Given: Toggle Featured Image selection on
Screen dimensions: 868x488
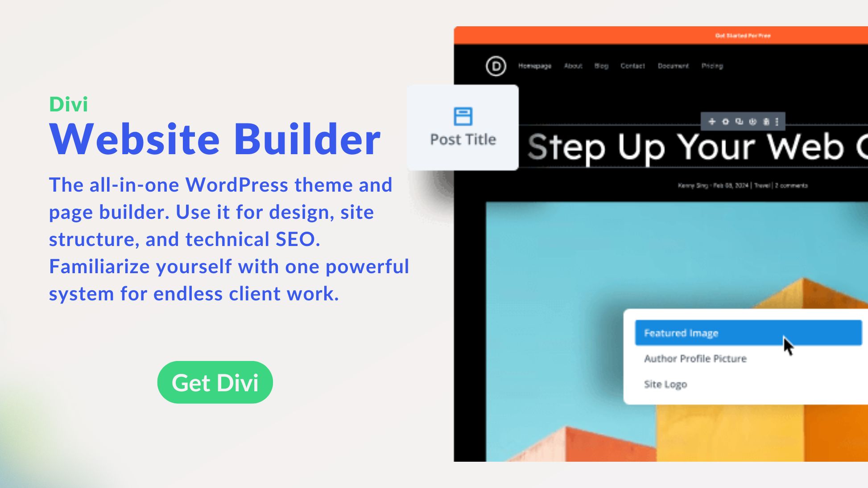Looking at the screenshot, I should click(747, 332).
